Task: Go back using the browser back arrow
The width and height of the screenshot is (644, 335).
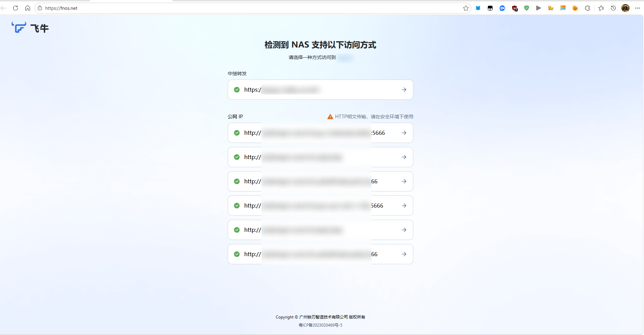Action: 4,8
